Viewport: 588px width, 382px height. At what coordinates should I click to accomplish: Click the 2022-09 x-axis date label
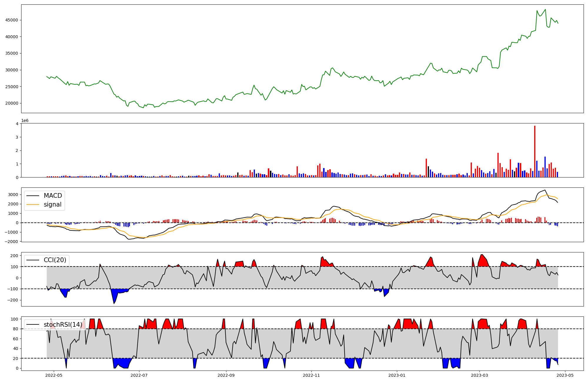click(x=226, y=375)
